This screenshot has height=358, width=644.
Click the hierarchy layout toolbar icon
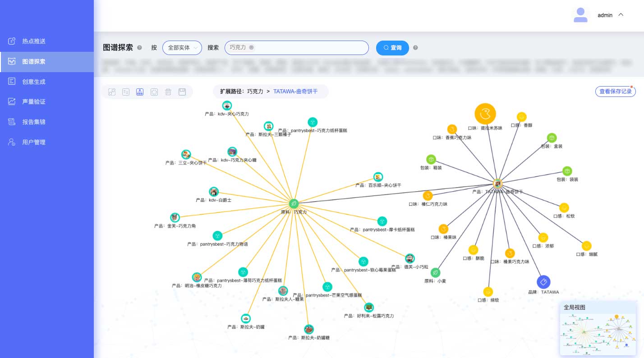[140, 92]
